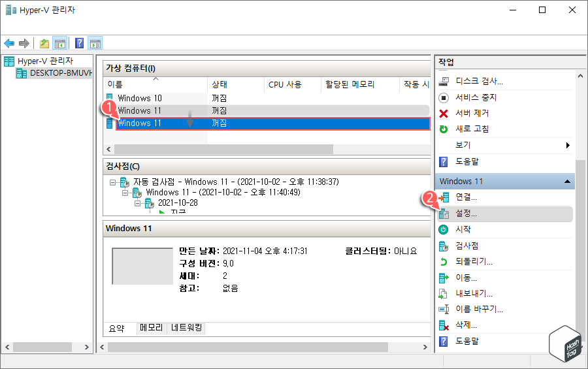Click 연결... connect icon
The height and width of the screenshot is (369, 588).
(444, 197)
